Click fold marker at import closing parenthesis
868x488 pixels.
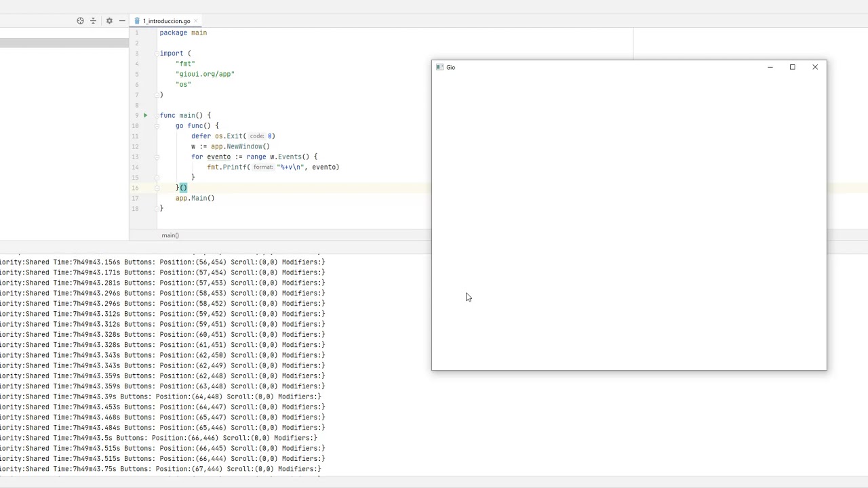[x=157, y=95]
